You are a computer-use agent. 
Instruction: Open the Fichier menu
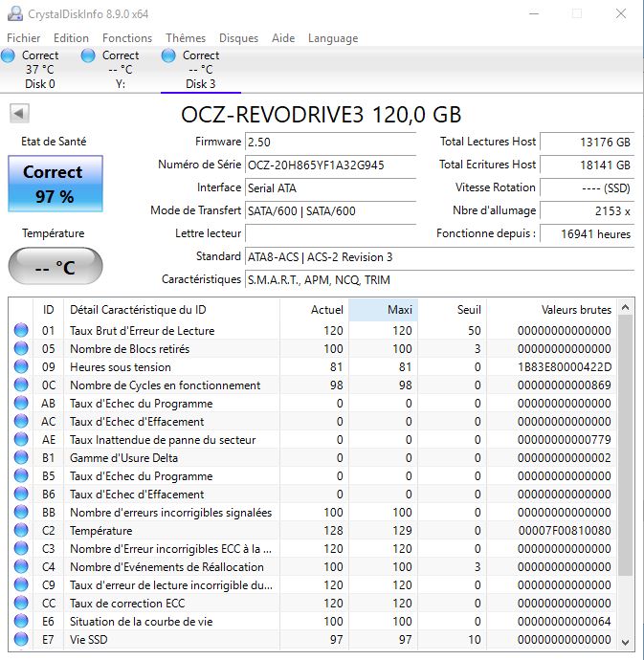(x=24, y=38)
